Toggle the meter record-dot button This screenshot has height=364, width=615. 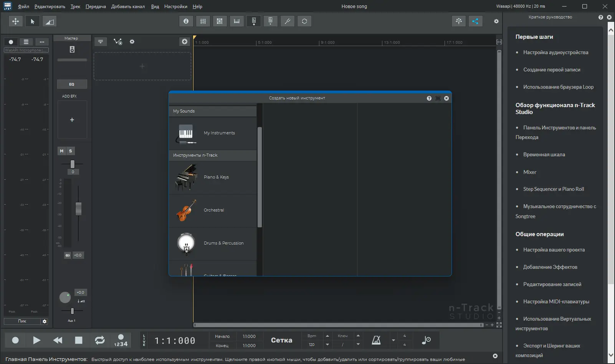pyautogui.click(x=11, y=42)
